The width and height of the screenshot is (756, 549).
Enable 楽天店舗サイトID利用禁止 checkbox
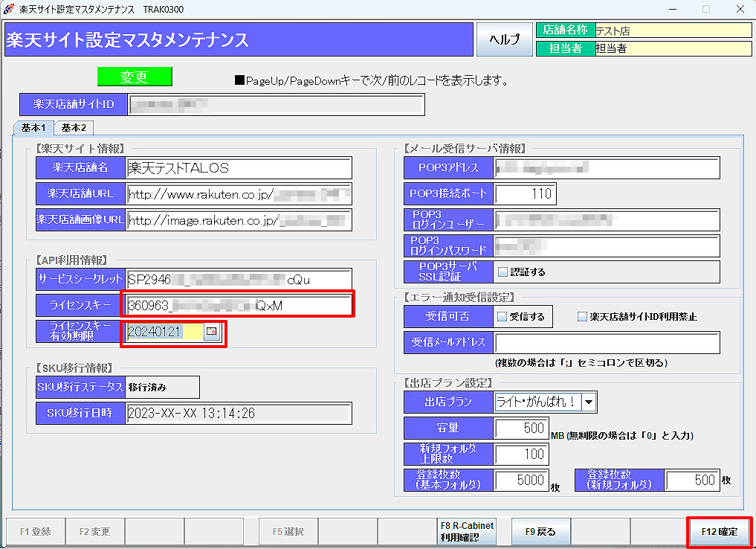[x=582, y=315]
